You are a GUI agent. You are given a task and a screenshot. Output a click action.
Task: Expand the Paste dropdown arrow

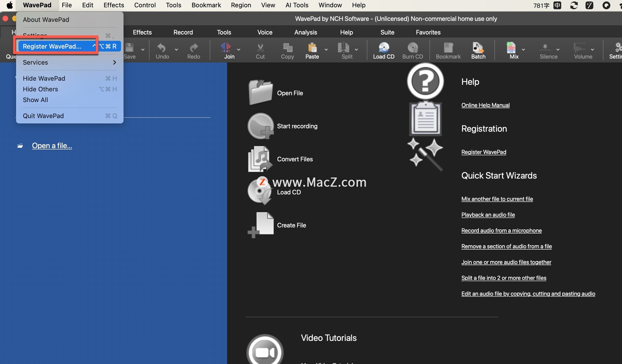click(x=326, y=50)
